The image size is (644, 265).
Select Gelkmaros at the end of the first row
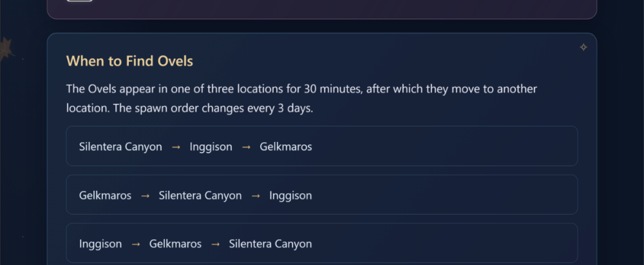(x=286, y=147)
